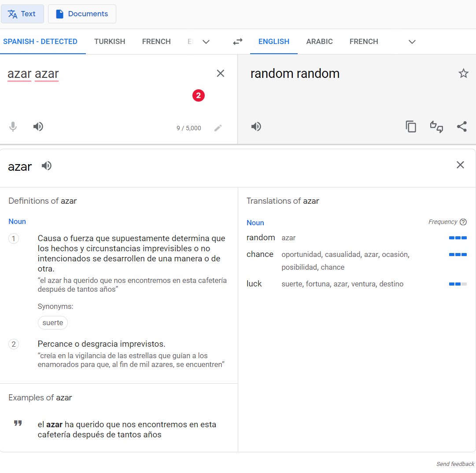The height and width of the screenshot is (473, 476).
Task: Listen to the source text audio
Action: [x=38, y=127]
